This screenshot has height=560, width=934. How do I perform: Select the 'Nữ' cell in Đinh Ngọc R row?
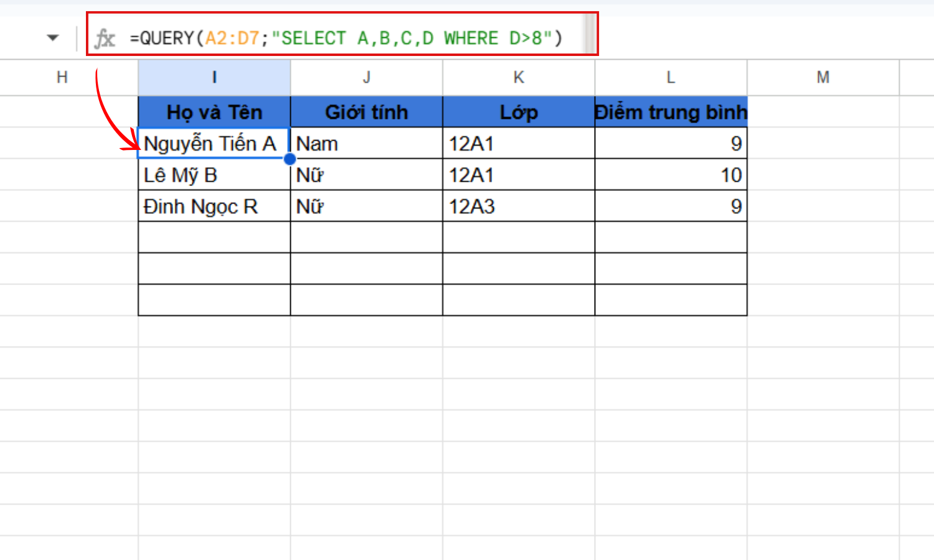pos(367,206)
